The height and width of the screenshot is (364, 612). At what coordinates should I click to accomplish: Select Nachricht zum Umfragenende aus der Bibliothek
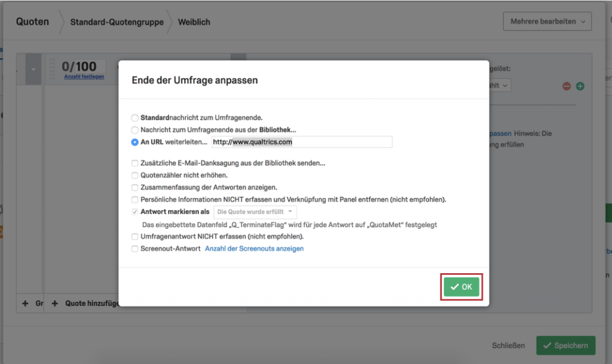coord(134,130)
